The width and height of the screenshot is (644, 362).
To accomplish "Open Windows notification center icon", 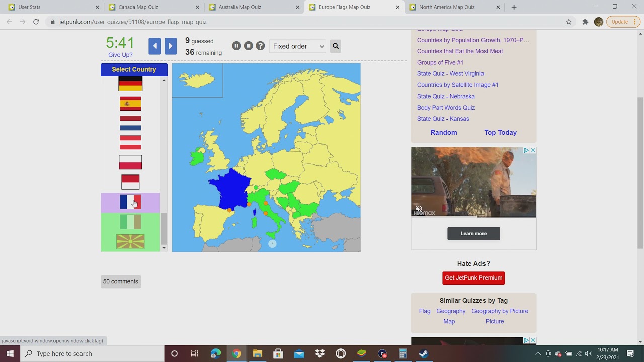I will 630,353.
